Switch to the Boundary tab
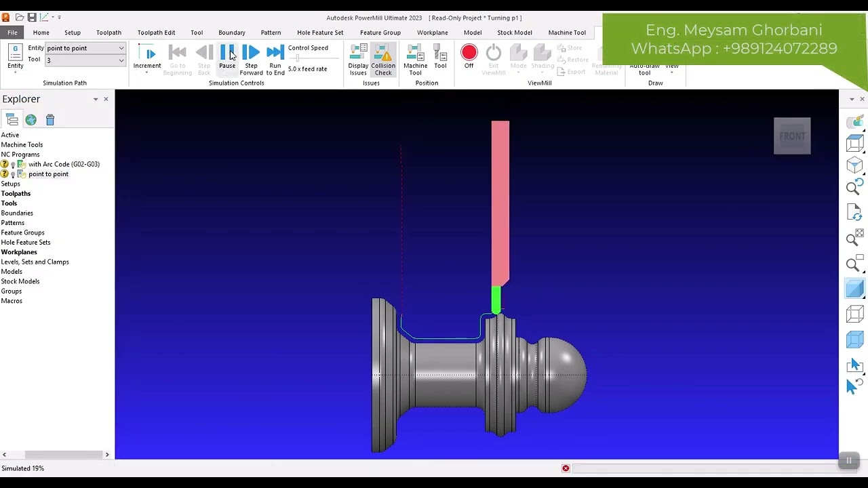 coord(232,33)
